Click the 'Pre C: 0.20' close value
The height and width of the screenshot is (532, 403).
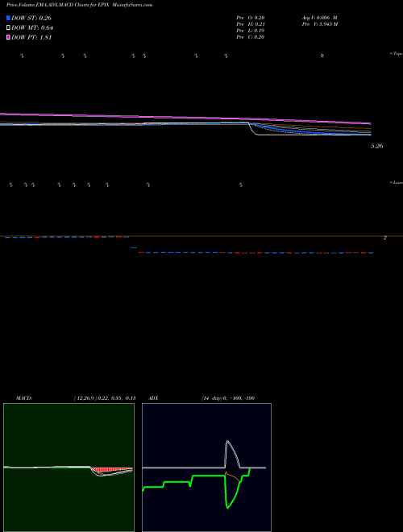(251, 37)
